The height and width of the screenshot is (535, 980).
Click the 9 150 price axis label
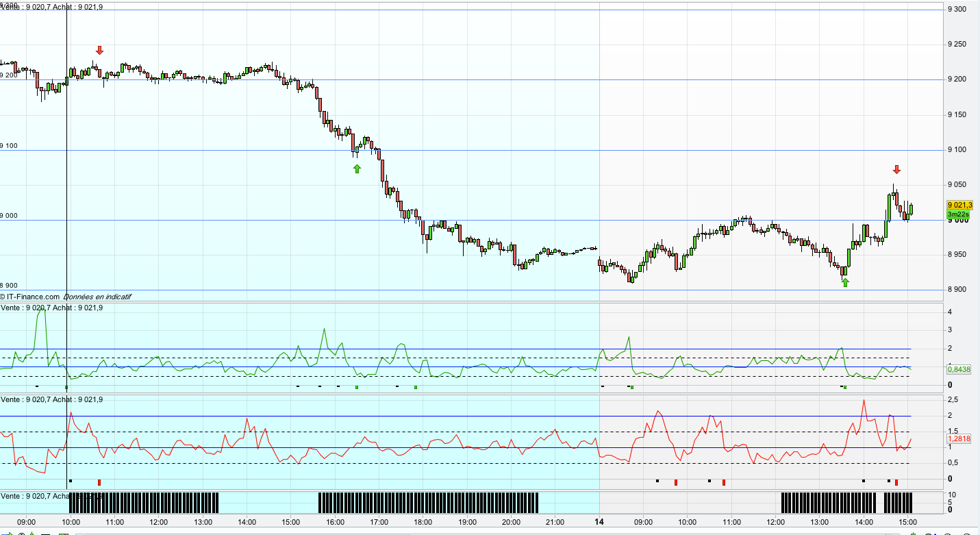[x=957, y=114]
